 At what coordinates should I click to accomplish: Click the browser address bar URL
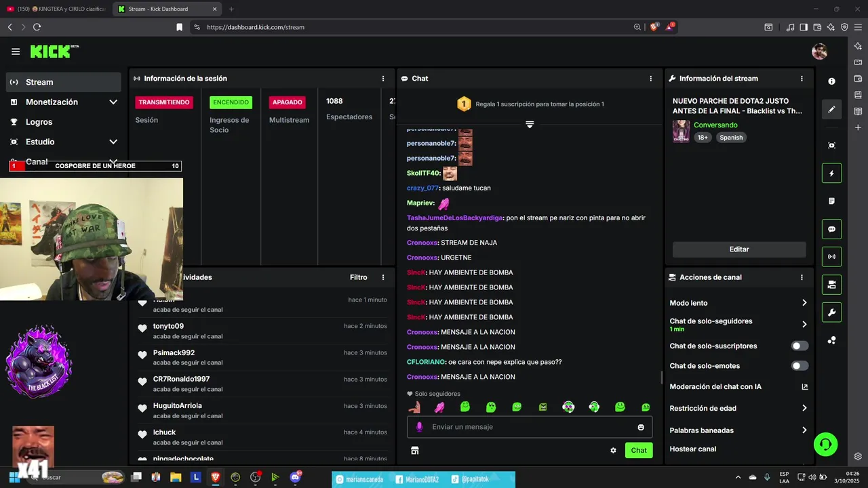pos(256,27)
